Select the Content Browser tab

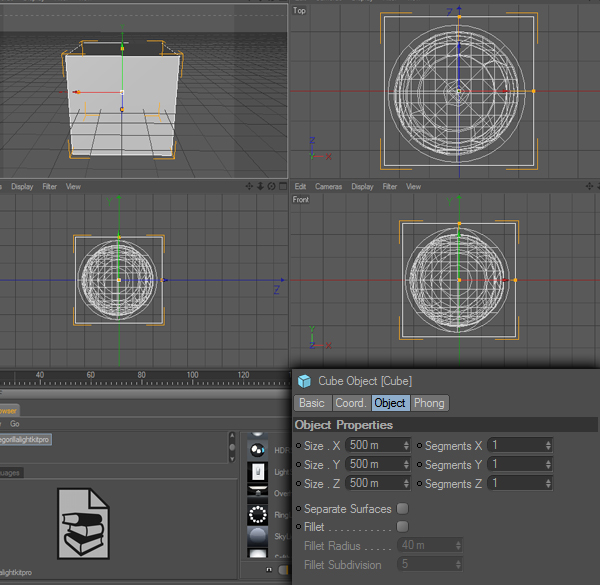tap(8, 411)
